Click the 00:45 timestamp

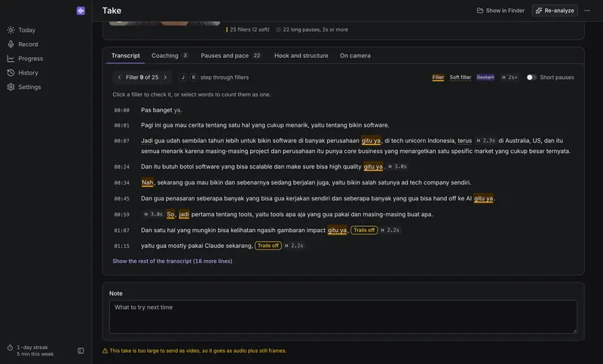(x=121, y=199)
